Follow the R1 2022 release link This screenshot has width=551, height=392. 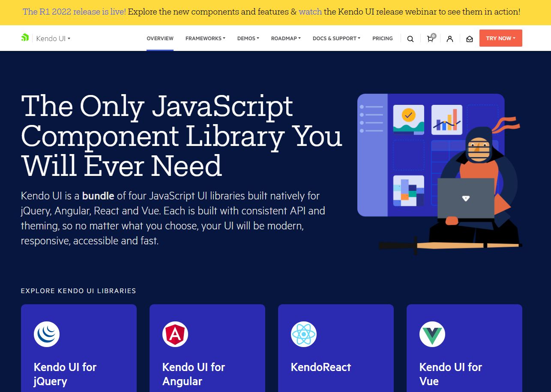[x=74, y=12]
